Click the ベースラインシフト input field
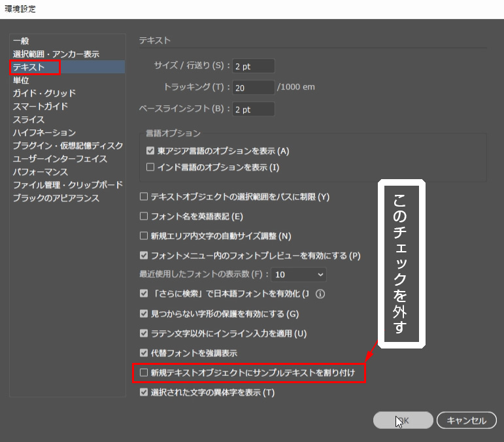Screen dimensions: 504x442 pyautogui.click(x=254, y=109)
